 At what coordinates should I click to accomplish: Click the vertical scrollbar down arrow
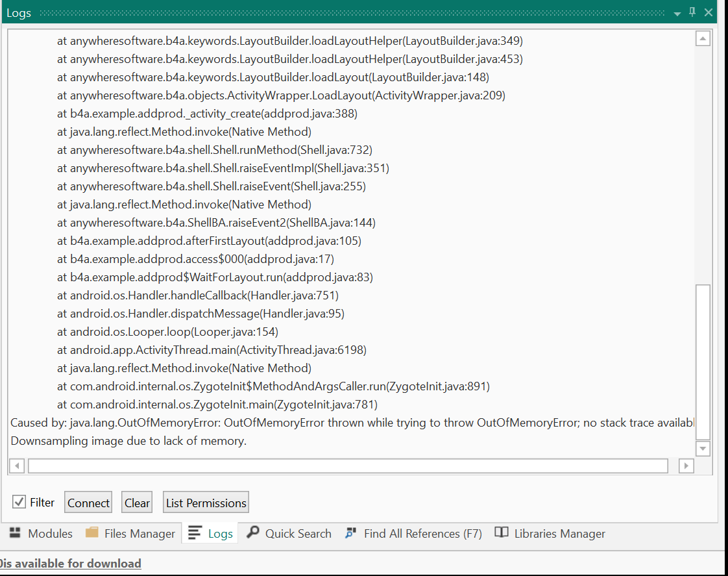[x=703, y=448]
